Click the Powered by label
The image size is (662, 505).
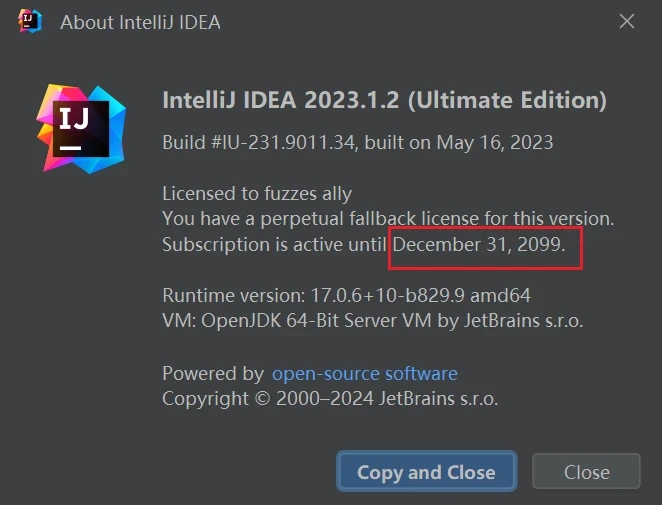pyautogui.click(x=213, y=374)
